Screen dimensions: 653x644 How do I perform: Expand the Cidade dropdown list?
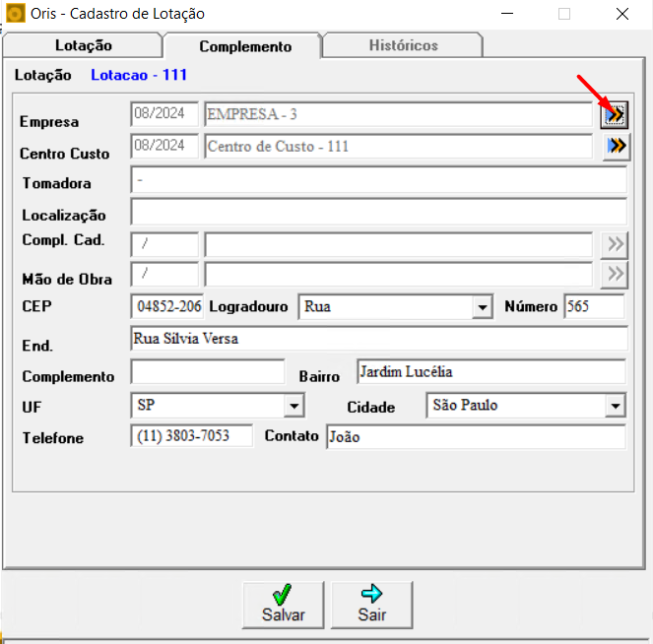pos(616,406)
